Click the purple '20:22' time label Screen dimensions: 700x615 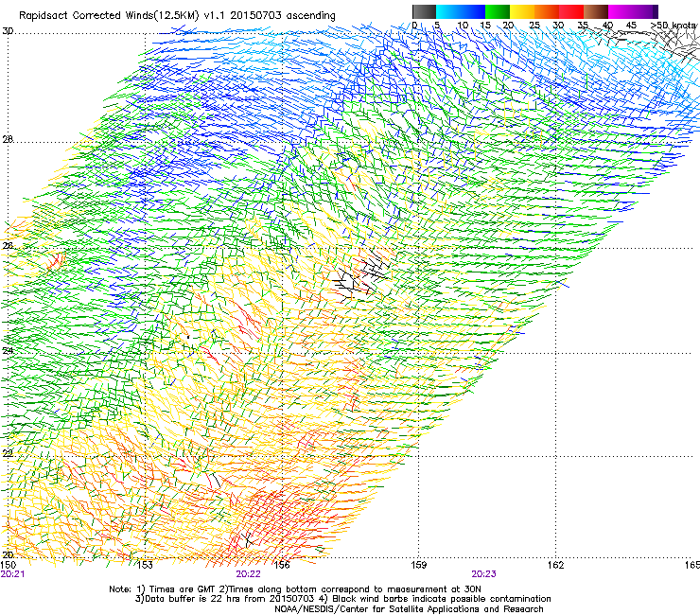248,574
